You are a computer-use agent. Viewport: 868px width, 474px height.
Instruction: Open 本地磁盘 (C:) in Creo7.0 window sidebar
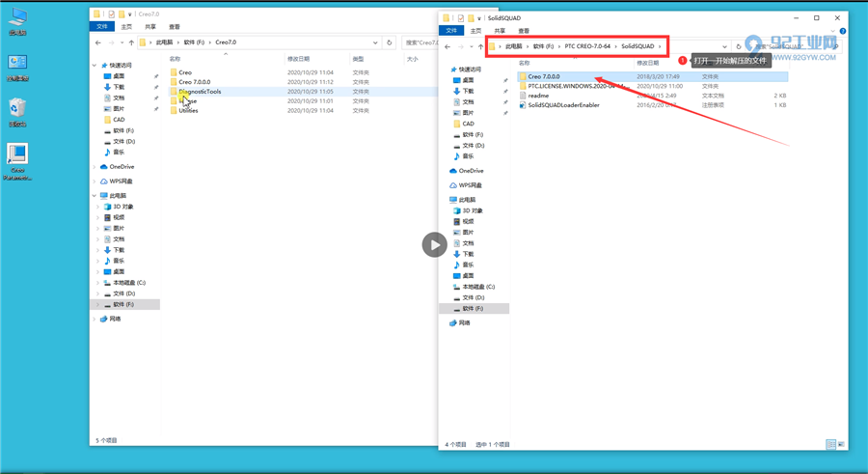pos(129,283)
